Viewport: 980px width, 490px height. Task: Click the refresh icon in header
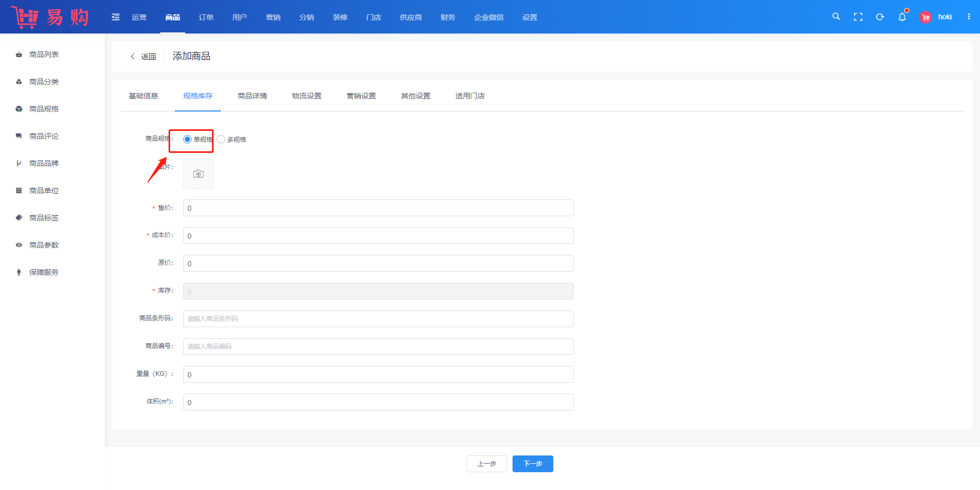click(x=880, y=17)
